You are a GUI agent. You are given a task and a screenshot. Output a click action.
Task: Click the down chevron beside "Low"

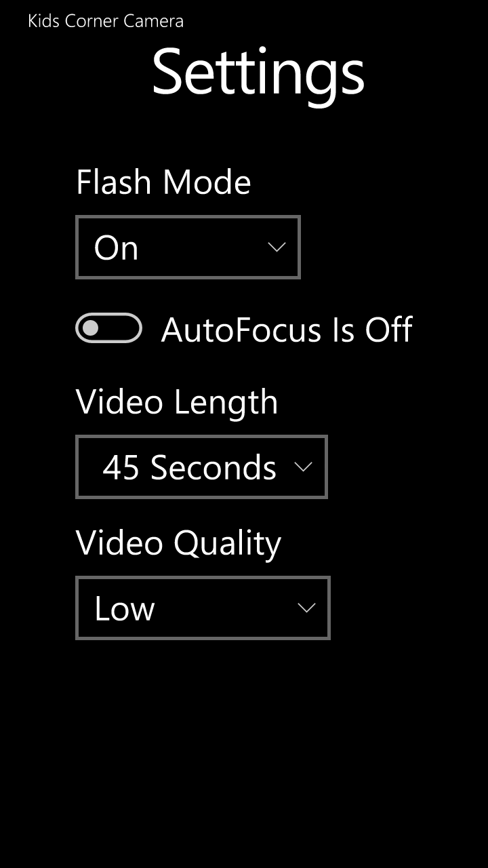pos(306,608)
